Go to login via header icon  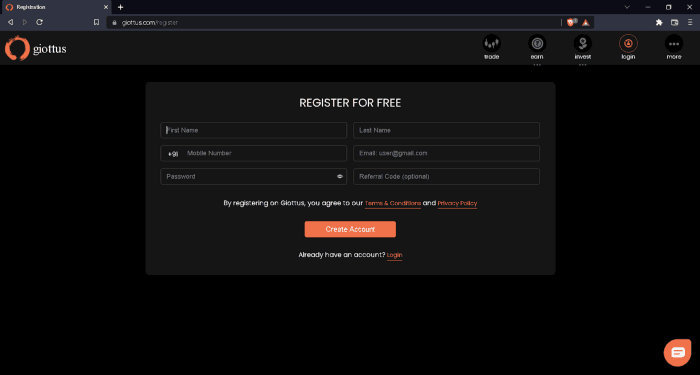click(x=628, y=43)
